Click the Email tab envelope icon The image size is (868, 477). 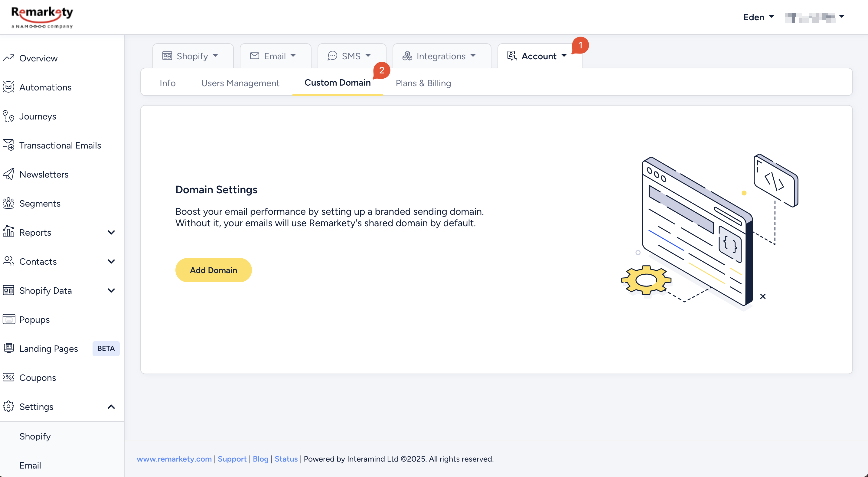[x=255, y=56]
